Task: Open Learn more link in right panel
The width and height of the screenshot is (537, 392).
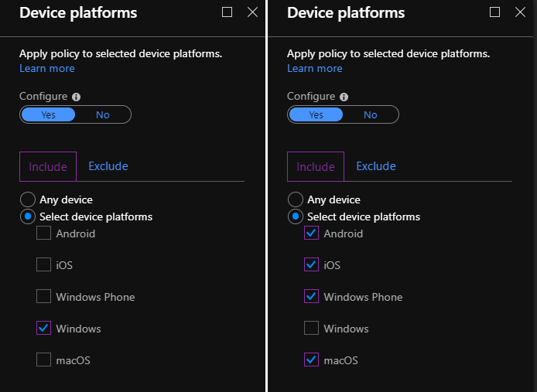Action: (315, 69)
